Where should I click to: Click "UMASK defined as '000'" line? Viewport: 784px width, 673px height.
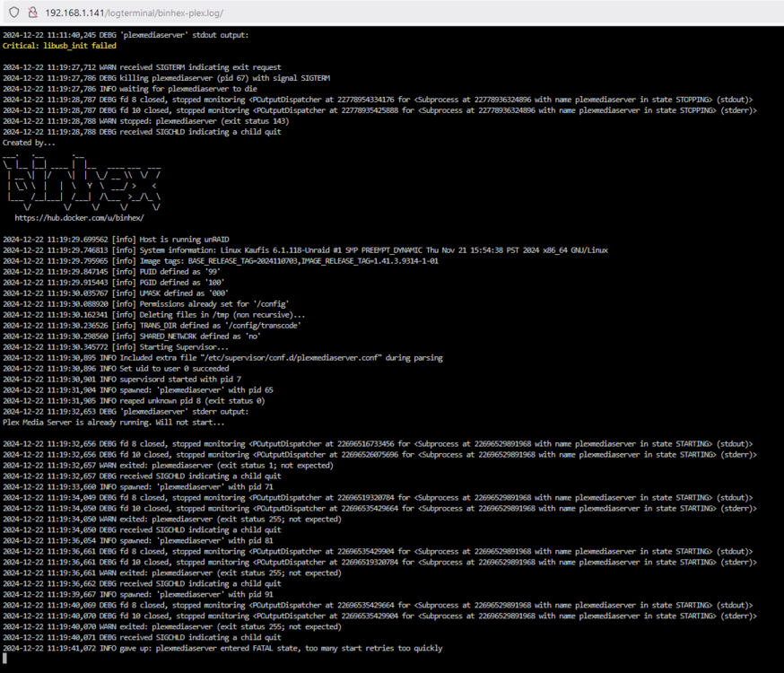(x=116, y=293)
